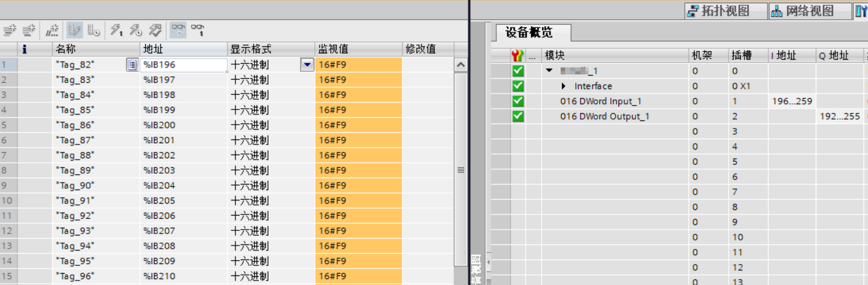Click the Q 地址 column header
The height and width of the screenshot is (285, 868).
pos(839,55)
